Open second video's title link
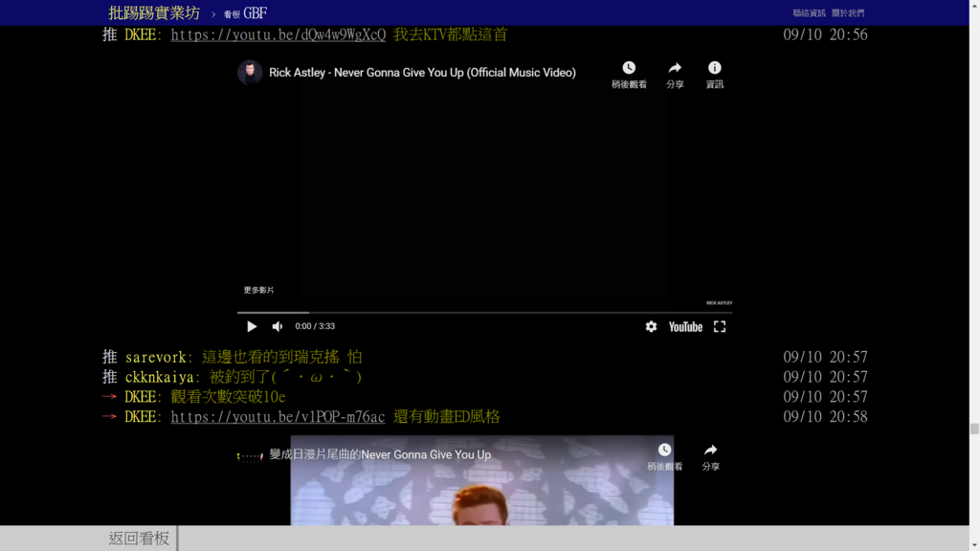This screenshot has height=551, width=980. [x=380, y=454]
